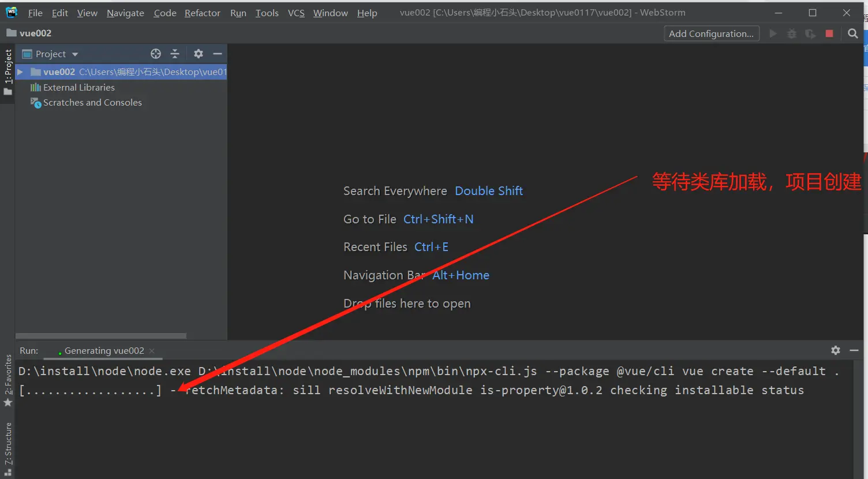Toggle the 1: Project side tool tab

pyautogui.click(x=8, y=73)
